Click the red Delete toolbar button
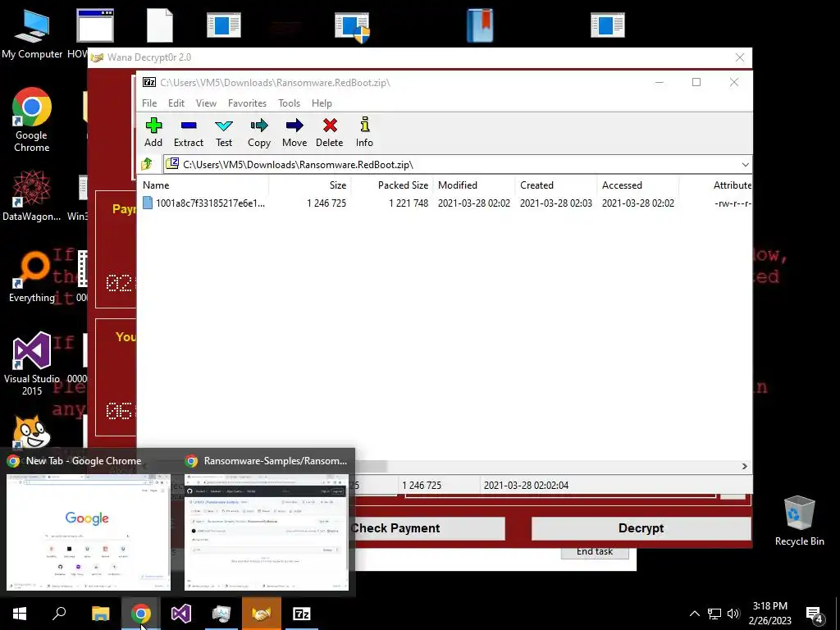840x630 pixels. point(330,132)
